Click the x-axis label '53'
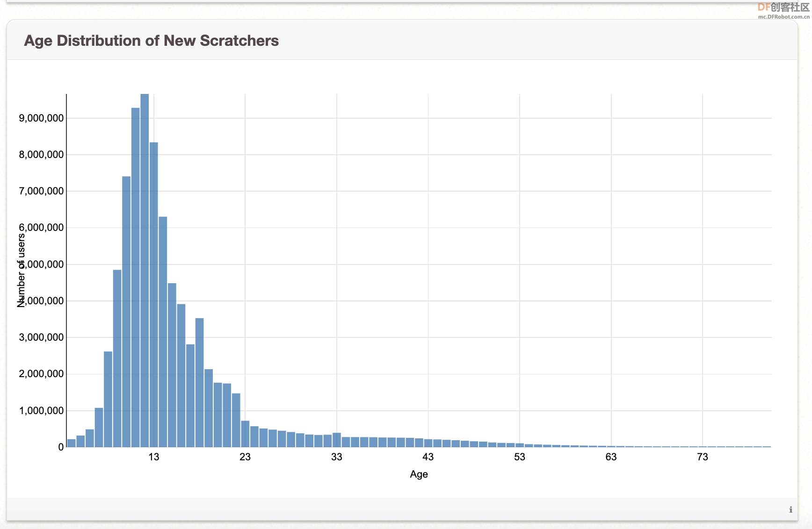Viewport: 812px width, 529px height. pos(520,457)
